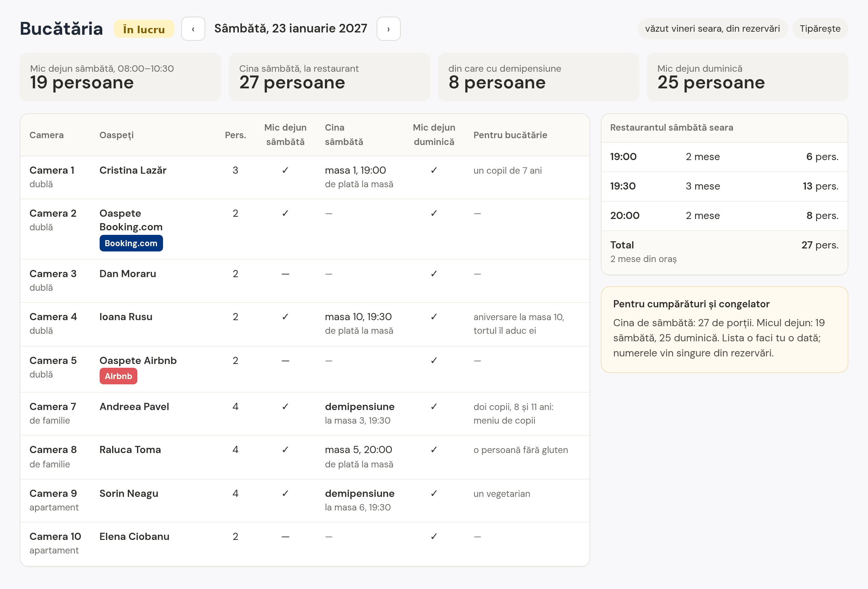868x589 pixels.
Task: Click the 'Mic dejun duminică' 25 persoane card
Action: coord(748,77)
